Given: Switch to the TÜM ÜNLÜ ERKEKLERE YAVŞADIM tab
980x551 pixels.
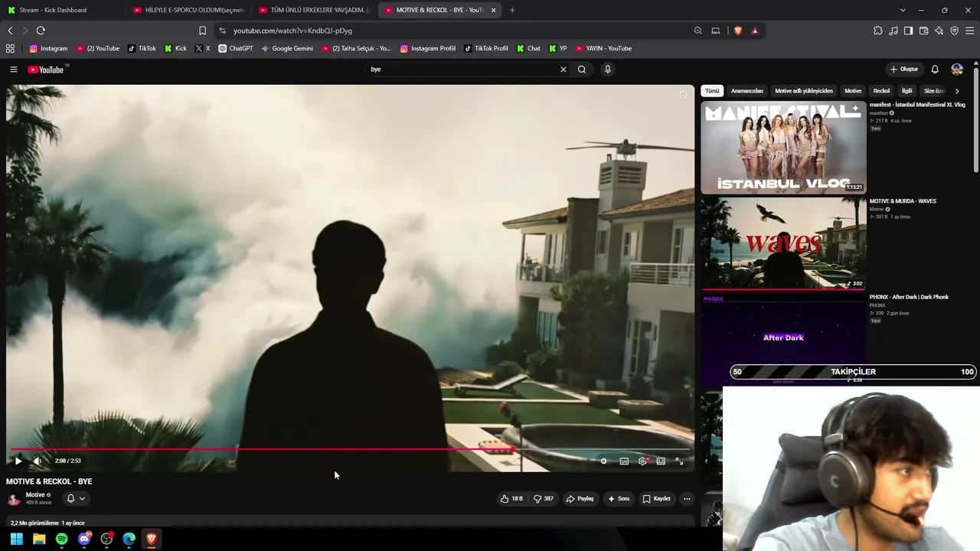Looking at the screenshot, I should pyautogui.click(x=315, y=10).
